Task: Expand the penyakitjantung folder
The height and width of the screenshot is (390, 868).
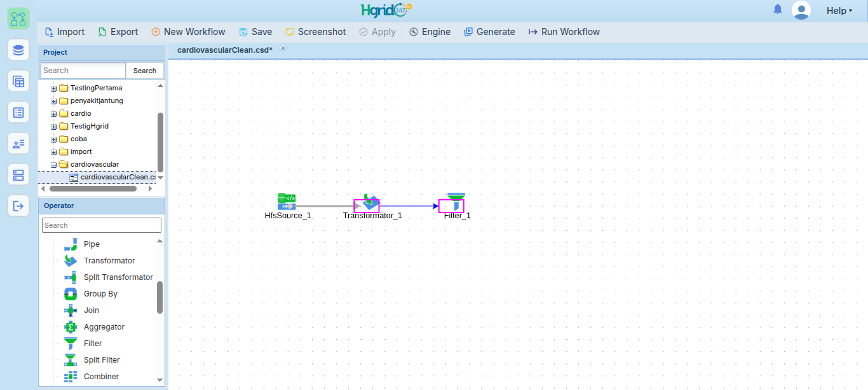Action: click(x=54, y=101)
